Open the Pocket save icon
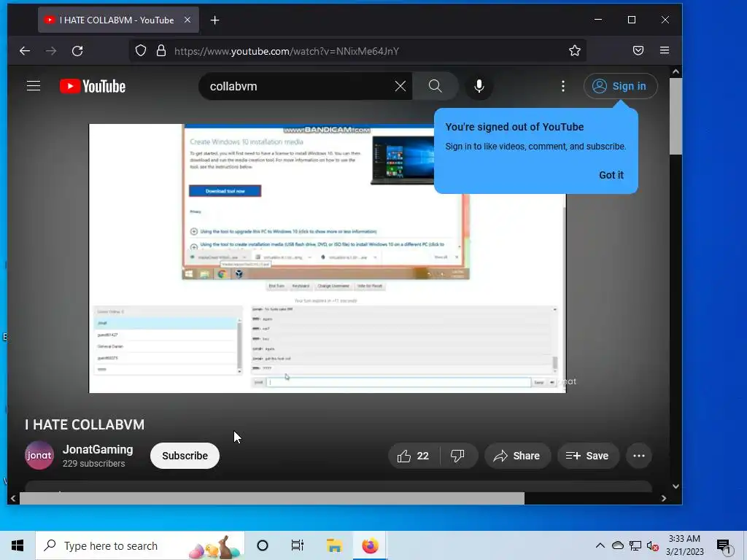This screenshot has width=747, height=560. pos(638,50)
